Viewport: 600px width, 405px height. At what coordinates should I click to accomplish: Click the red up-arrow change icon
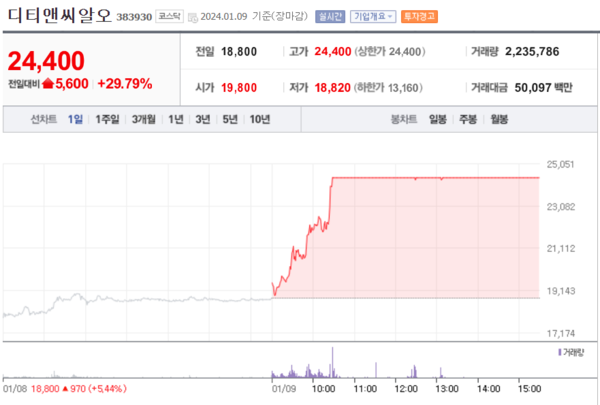click(48, 83)
